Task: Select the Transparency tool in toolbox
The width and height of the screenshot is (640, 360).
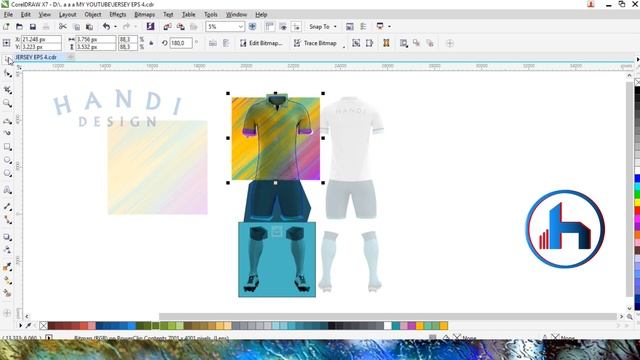Action: click(7, 250)
